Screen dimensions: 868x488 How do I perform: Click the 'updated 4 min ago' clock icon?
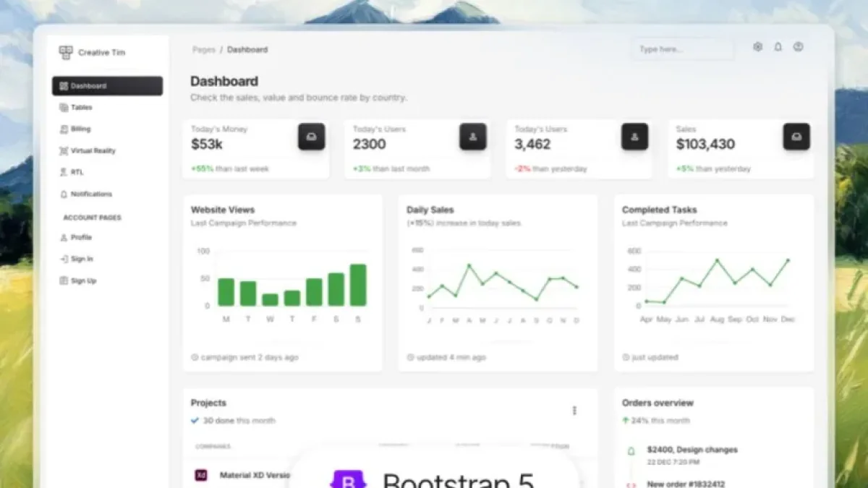[x=410, y=357]
